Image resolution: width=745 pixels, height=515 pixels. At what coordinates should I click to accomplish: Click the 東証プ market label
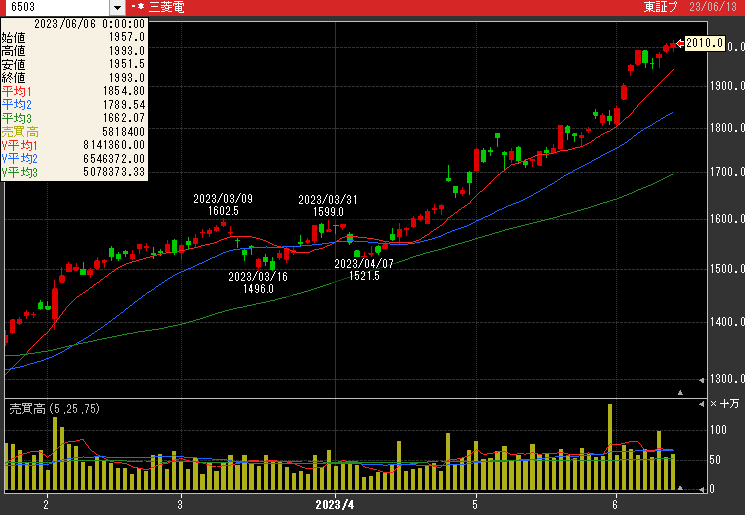[661, 7]
